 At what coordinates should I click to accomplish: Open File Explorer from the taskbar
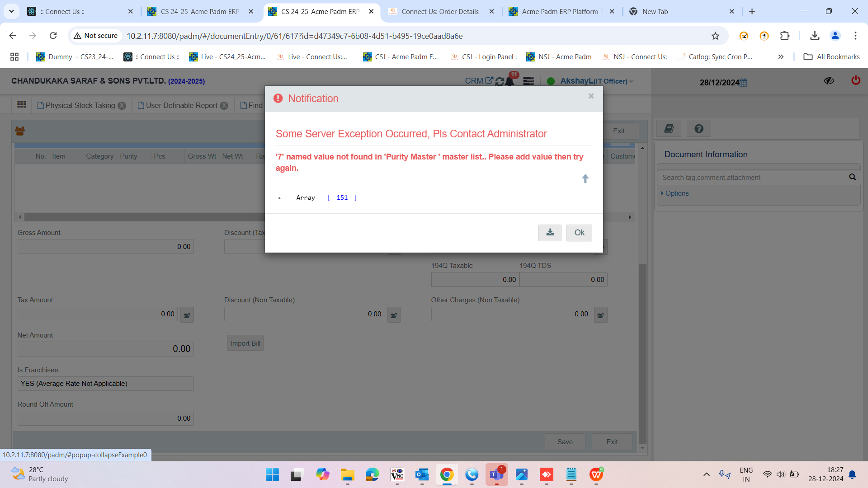[x=347, y=474]
